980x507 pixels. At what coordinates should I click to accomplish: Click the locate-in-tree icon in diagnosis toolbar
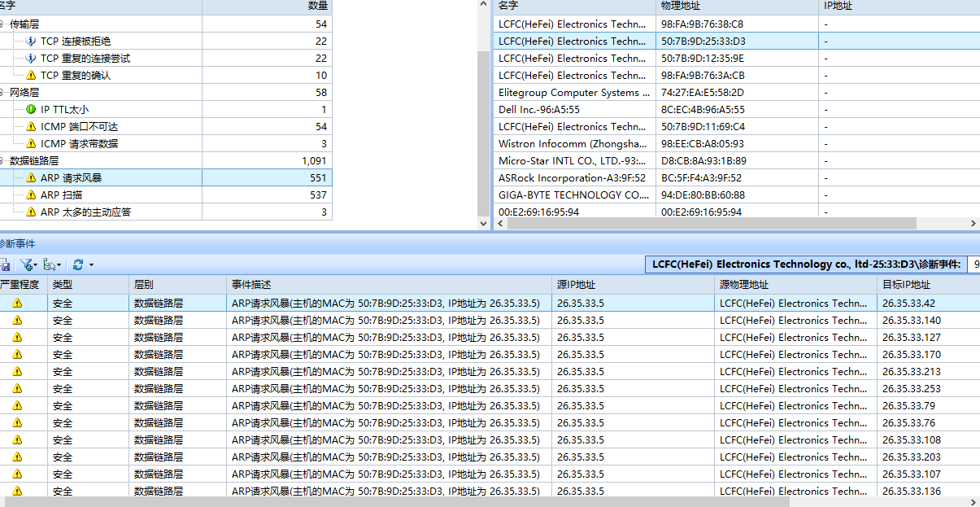[50, 264]
